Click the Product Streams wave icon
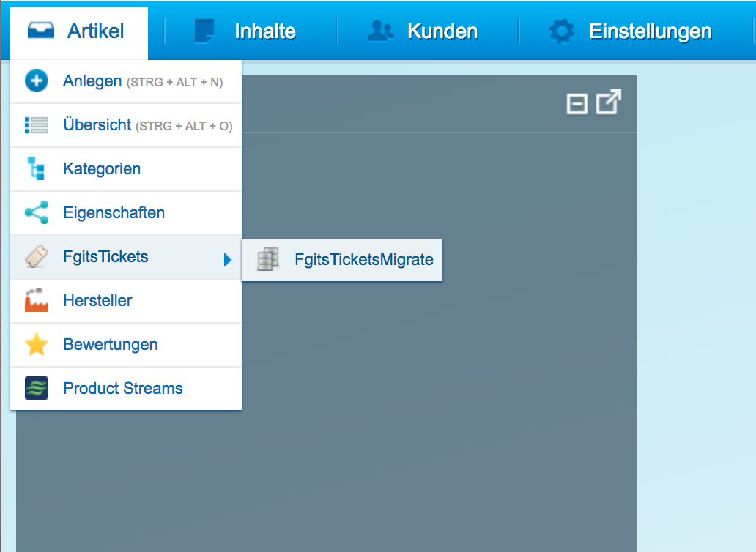Screen dimensions: 756x552 (37, 388)
